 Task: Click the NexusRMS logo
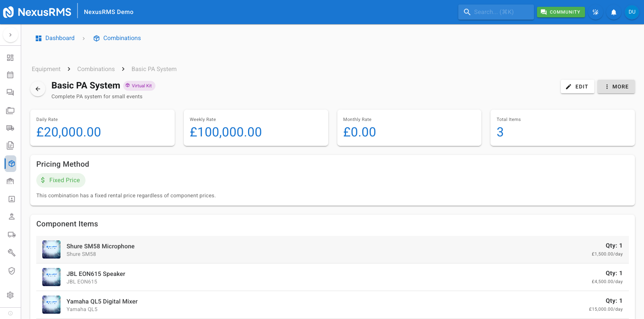coord(37,12)
